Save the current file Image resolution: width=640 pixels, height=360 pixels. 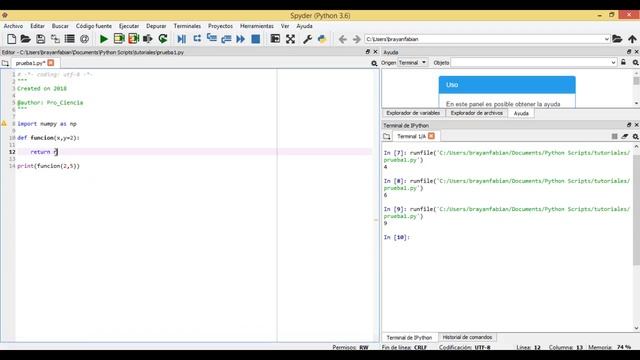40,39
